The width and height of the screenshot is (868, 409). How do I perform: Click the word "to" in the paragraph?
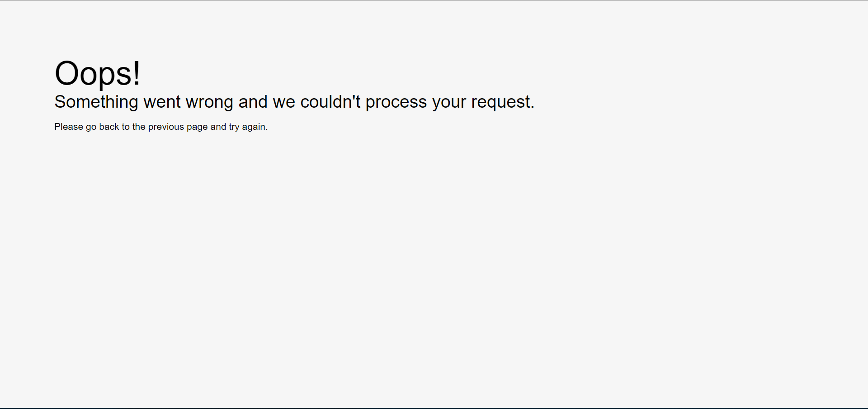pyautogui.click(x=126, y=127)
